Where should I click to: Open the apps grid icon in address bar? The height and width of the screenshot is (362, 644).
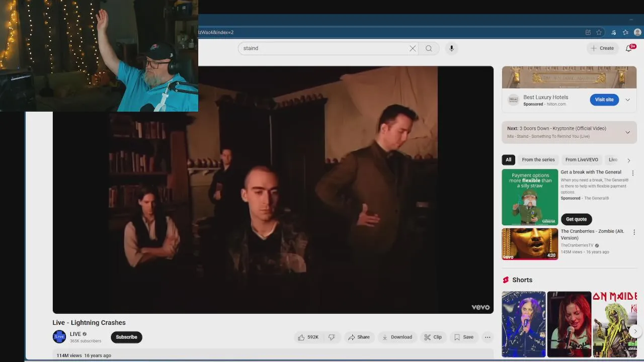tap(588, 32)
